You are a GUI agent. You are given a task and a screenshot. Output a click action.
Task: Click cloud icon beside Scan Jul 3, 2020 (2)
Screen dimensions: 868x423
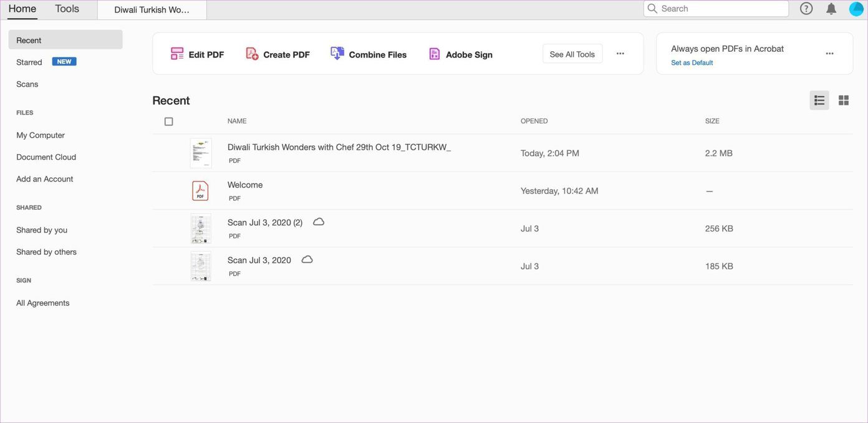pos(319,221)
